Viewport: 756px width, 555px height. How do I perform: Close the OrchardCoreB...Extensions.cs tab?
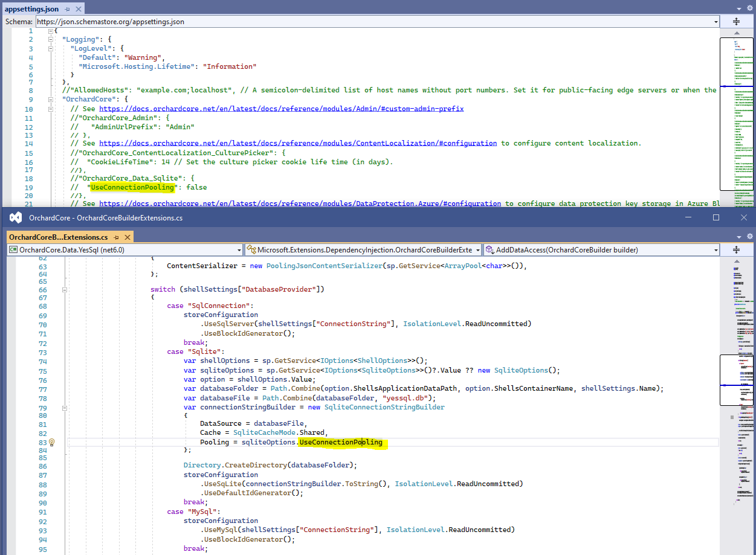click(x=128, y=237)
